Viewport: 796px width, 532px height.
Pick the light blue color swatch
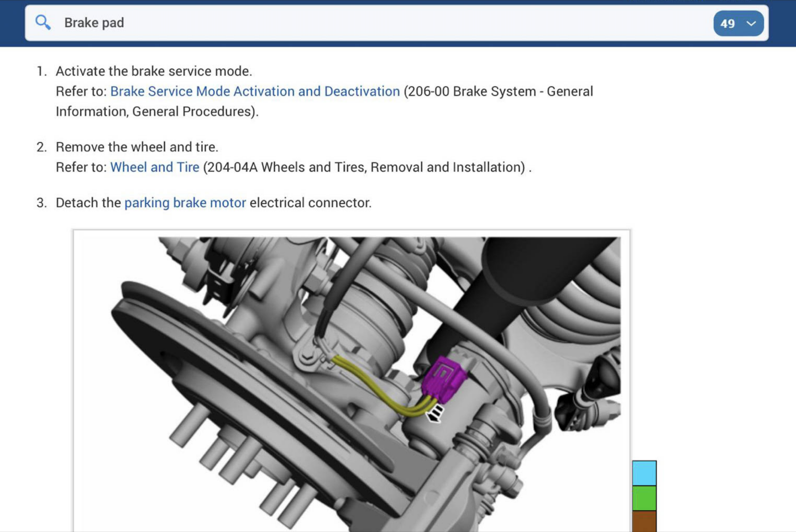pyautogui.click(x=644, y=473)
